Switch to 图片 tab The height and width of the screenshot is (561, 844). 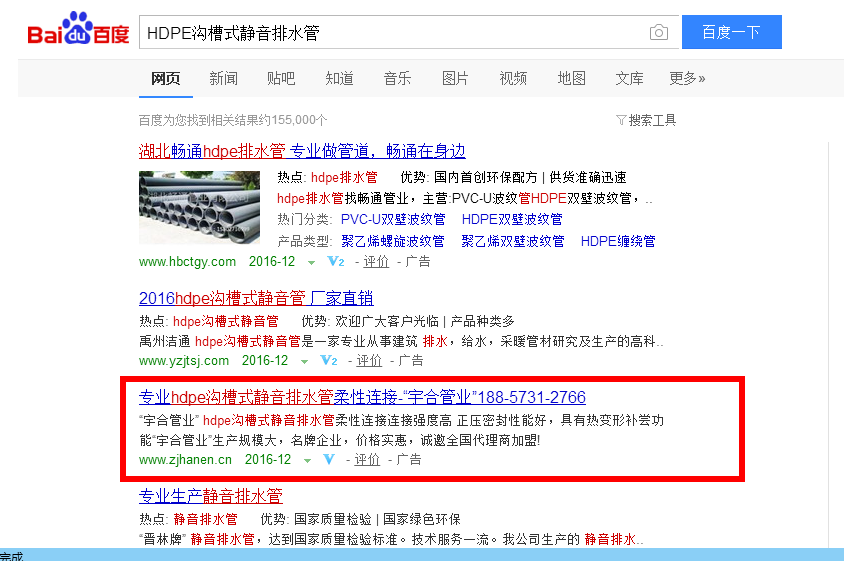[455, 79]
